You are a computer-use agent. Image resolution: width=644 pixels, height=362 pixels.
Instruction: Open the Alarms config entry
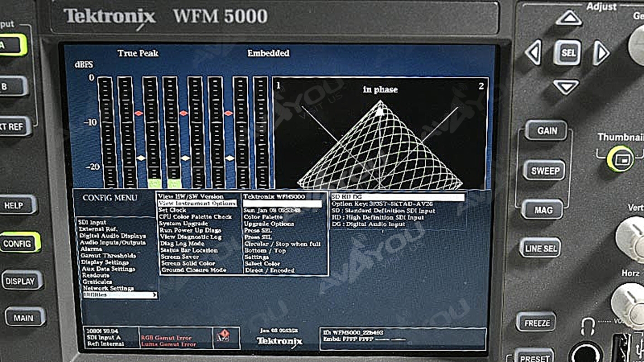91,249
